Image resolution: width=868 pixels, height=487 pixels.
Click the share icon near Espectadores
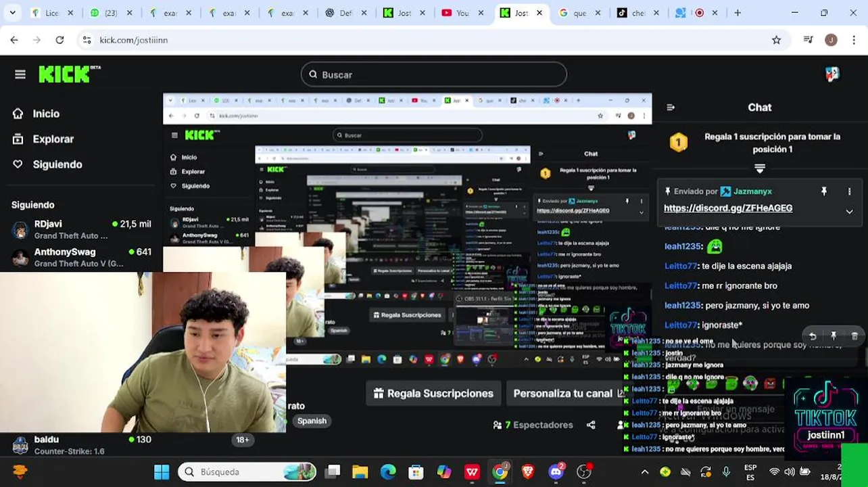pyautogui.click(x=591, y=425)
